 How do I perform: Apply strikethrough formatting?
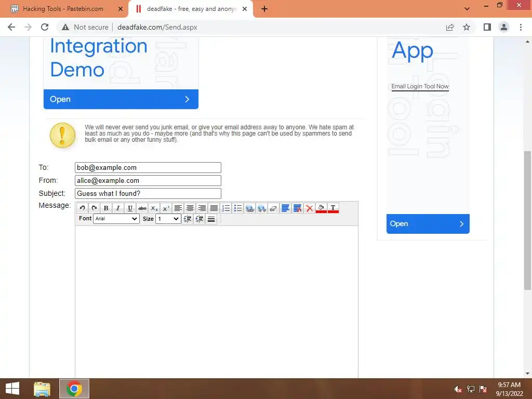(x=142, y=208)
